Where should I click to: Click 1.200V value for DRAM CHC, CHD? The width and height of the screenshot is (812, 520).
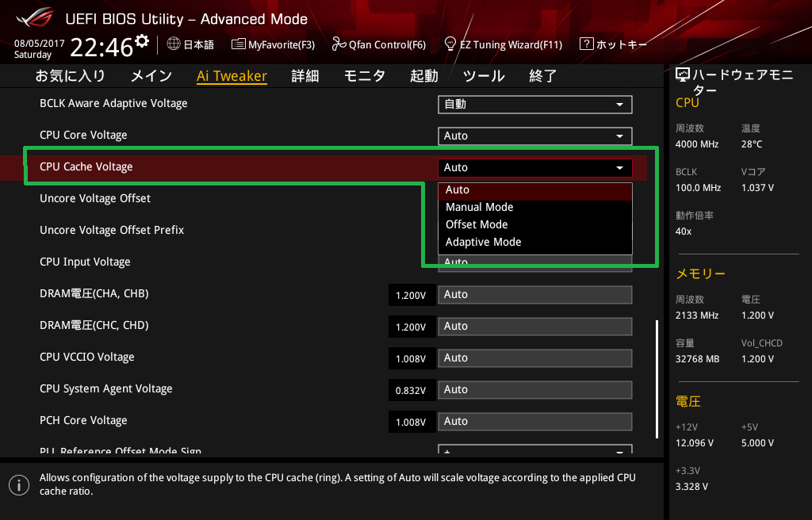[x=412, y=327]
